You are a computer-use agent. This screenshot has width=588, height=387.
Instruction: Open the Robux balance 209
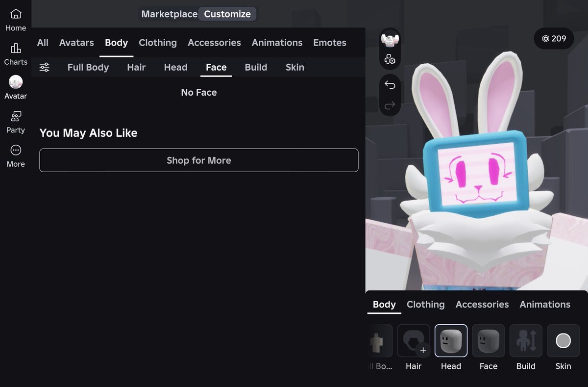[x=554, y=38]
